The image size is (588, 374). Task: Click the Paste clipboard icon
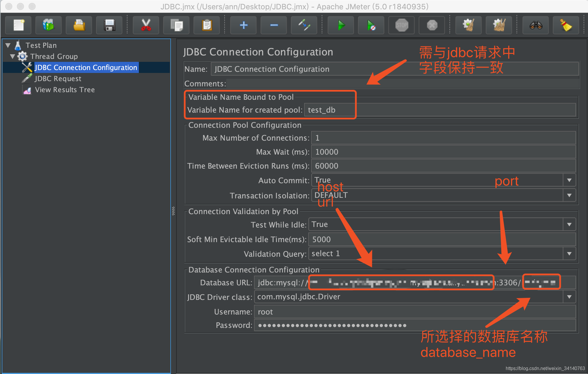pos(207,25)
